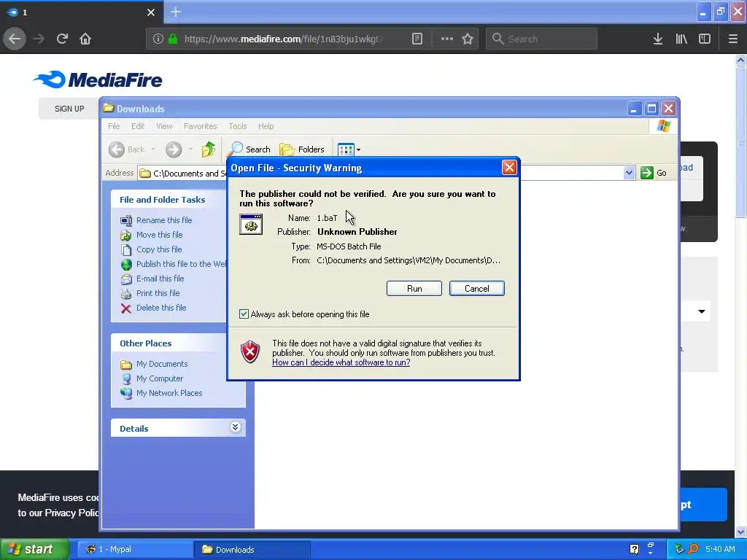The image size is (747, 560).
Task: Open the browser downloads panel
Action: [658, 39]
